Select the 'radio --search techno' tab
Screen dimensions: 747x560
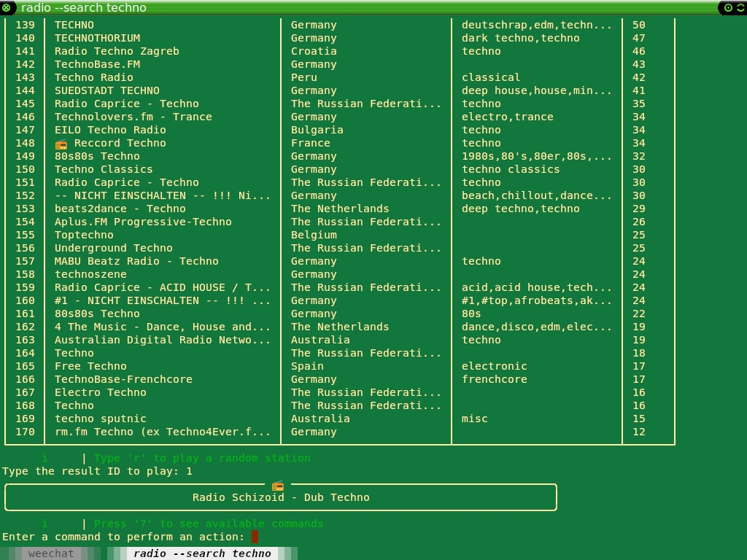202,553
